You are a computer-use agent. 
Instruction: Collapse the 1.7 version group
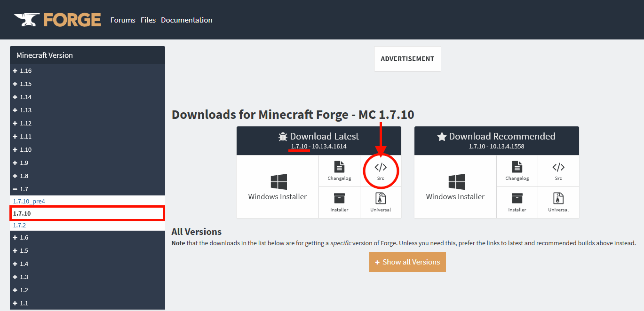87,189
